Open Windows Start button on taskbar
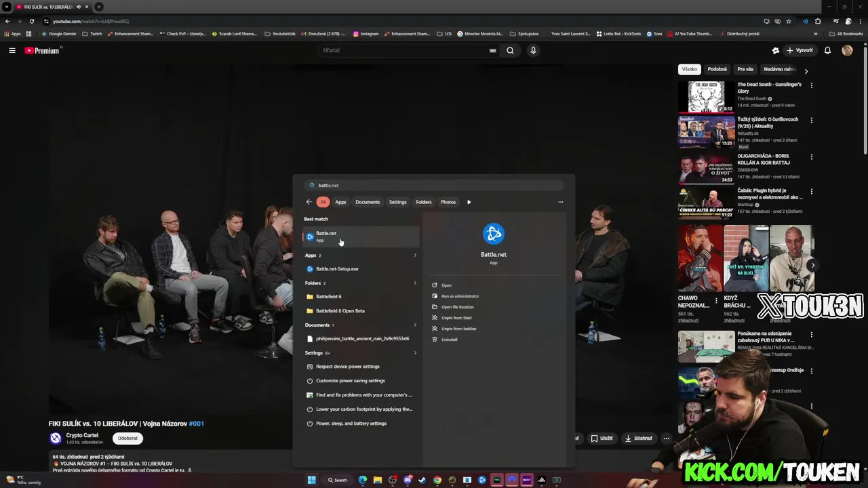The image size is (868, 488). pos(312,480)
